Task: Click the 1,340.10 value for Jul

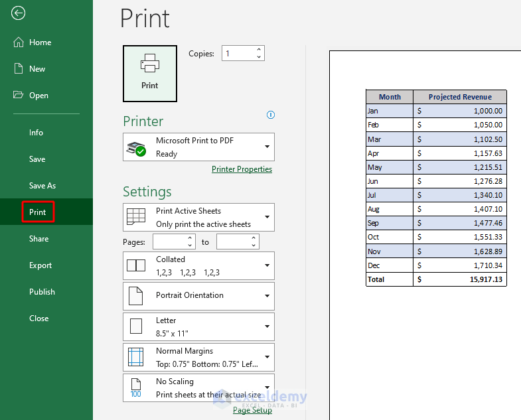Action: [x=488, y=195]
